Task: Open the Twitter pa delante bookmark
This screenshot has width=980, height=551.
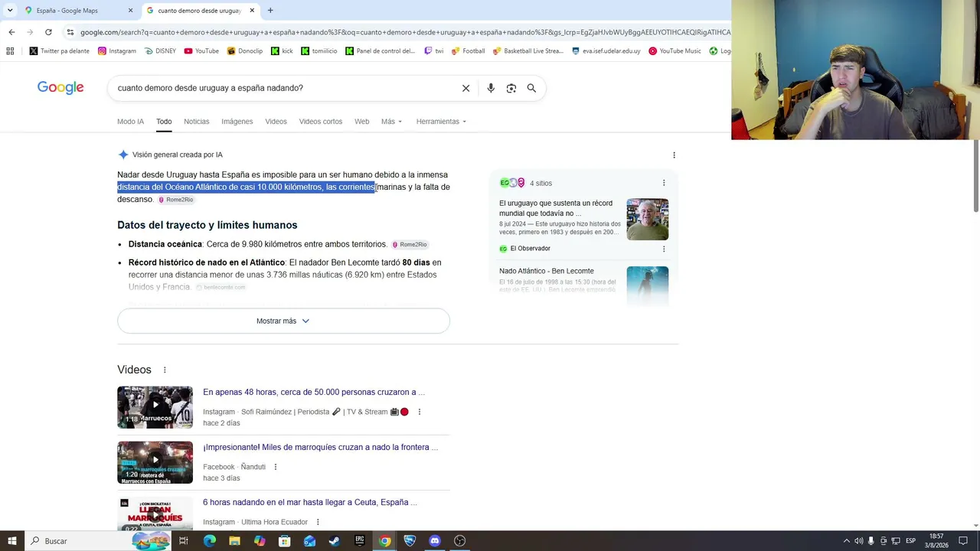Action: point(60,51)
